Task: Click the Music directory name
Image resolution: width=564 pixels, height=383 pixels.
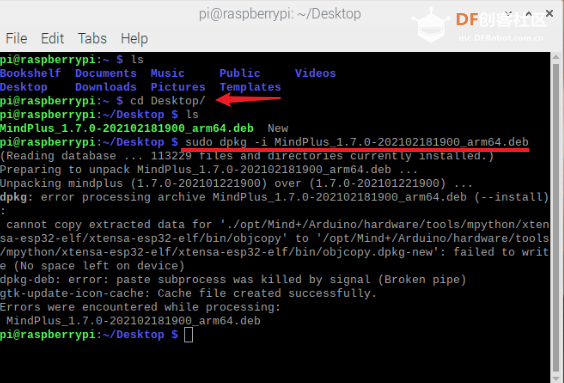Action: coord(168,73)
